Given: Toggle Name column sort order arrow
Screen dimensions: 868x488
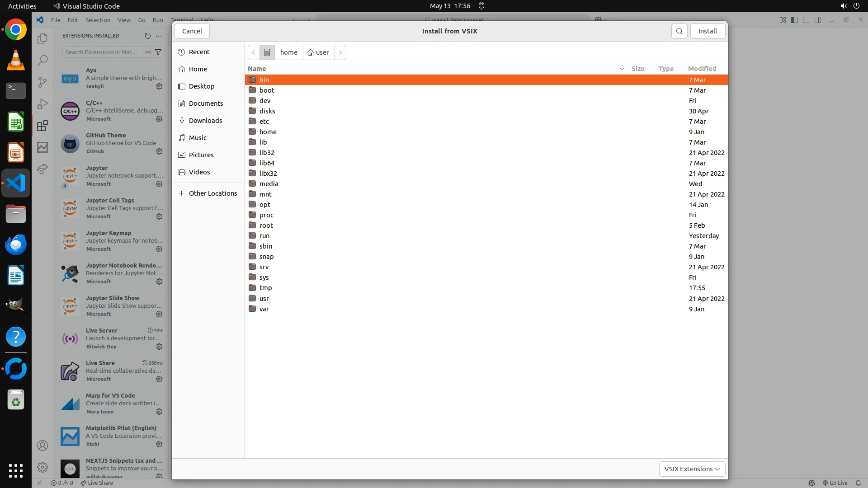Looking at the screenshot, I should [622, 69].
